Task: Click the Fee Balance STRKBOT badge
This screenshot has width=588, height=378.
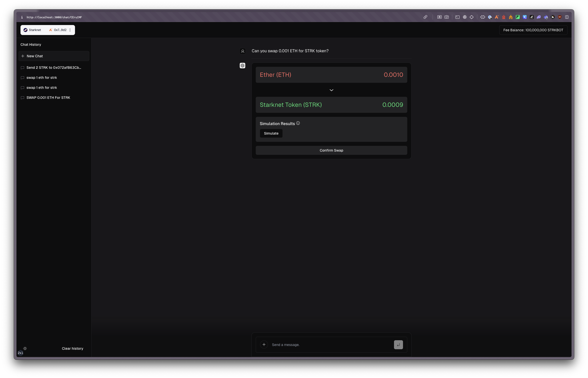Action: click(x=533, y=30)
